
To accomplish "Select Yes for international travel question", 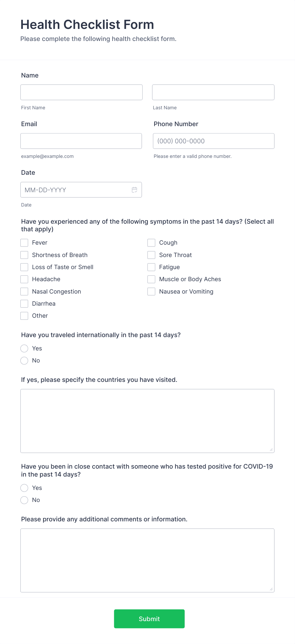I will [24, 348].
